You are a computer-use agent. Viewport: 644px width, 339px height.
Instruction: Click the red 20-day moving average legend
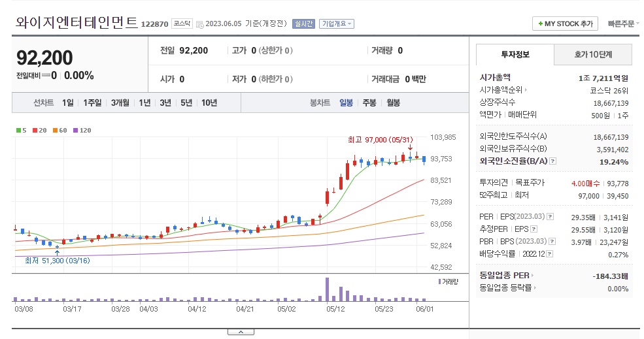pos(39,130)
